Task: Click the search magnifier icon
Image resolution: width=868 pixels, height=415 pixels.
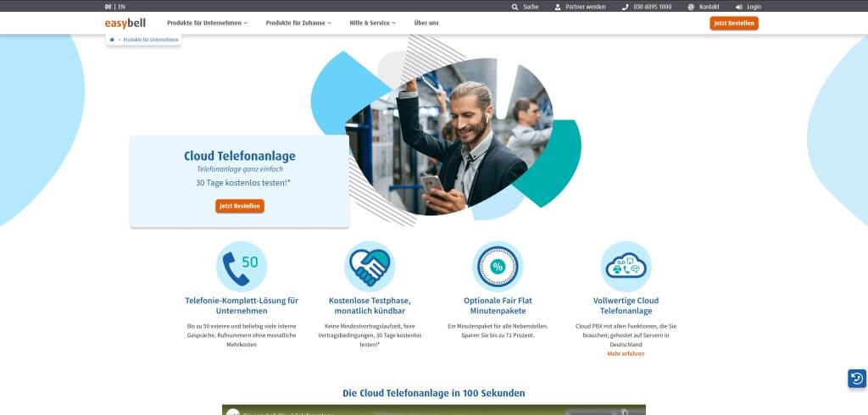Action: [515, 7]
